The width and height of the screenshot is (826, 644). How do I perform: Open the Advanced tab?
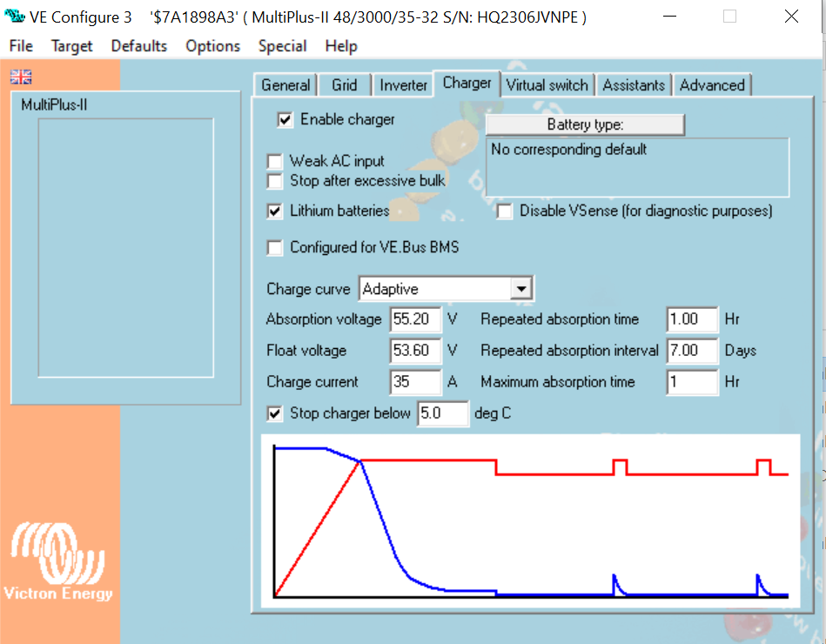point(712,85)
